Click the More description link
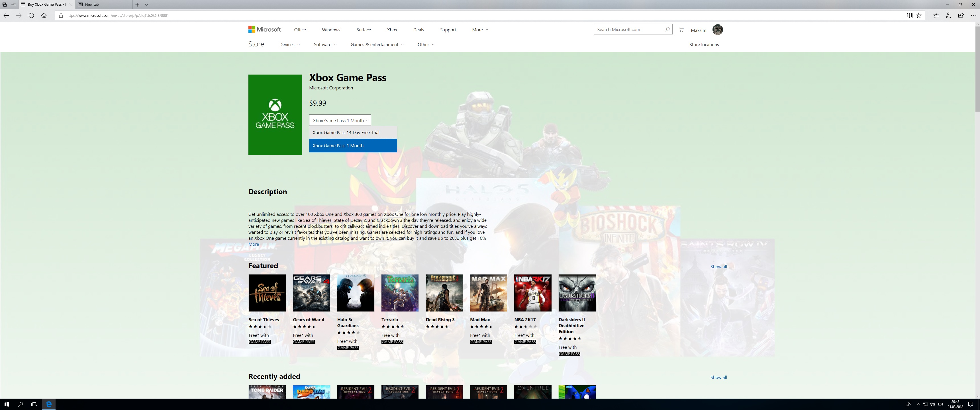Image resolution: width=980 pixels, height=410 pixels. [253, 244]
